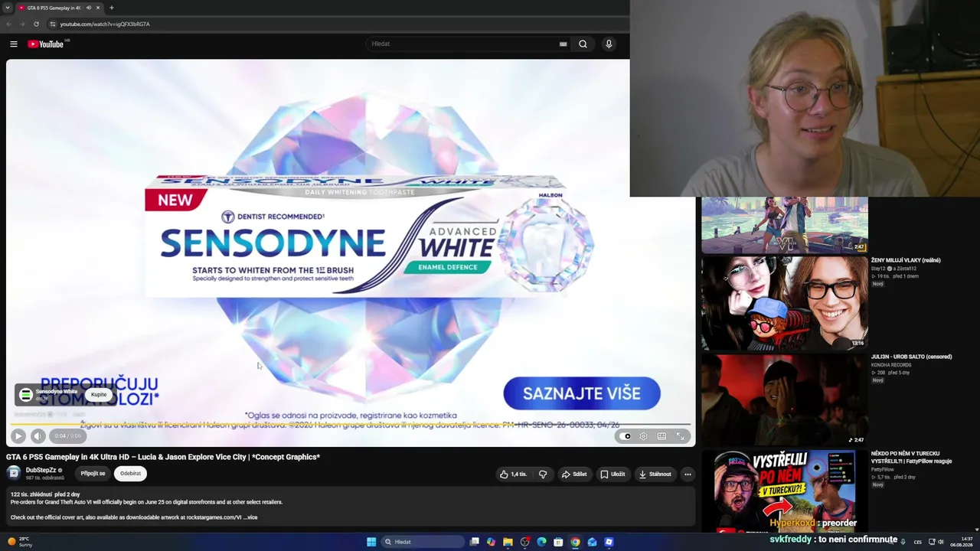The width and height of the screenshot is (980, 551).
Task: Close the GTA 6 PS5 Gameplay tab
Action: coord(98,8)
